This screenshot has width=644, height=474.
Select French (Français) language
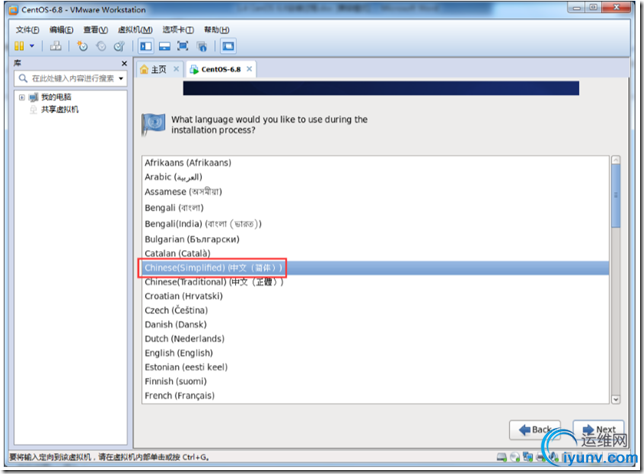pos(375,396)
